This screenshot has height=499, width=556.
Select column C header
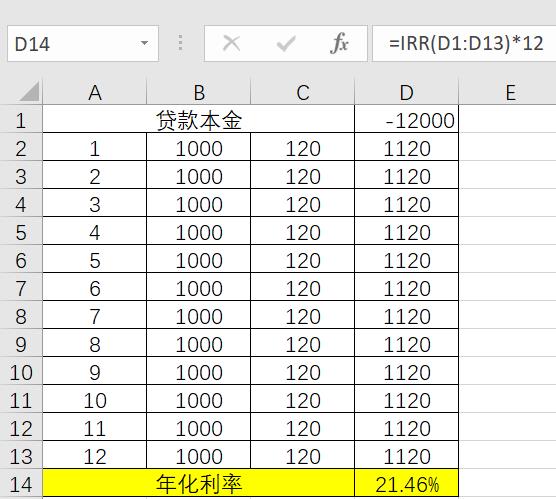click(x=302, y=93)
